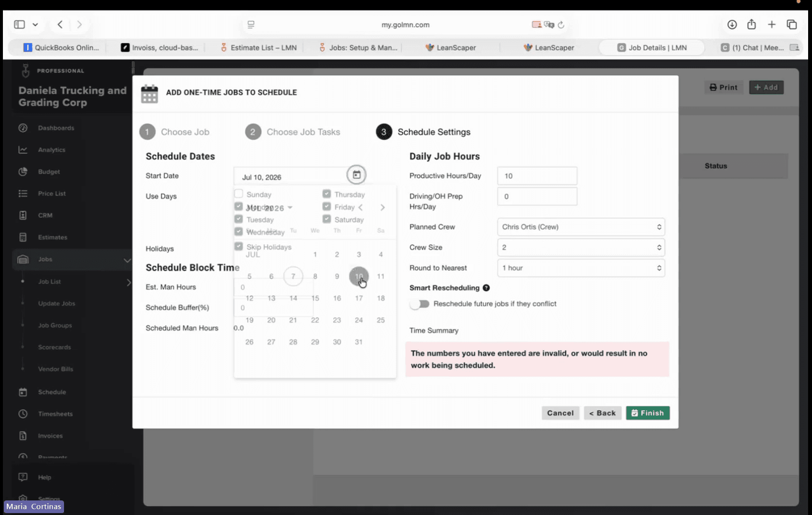Open the Start Date calendar icon
This screenshot has width=812, height=515.
pyautogui.click(x=357, y=175)
